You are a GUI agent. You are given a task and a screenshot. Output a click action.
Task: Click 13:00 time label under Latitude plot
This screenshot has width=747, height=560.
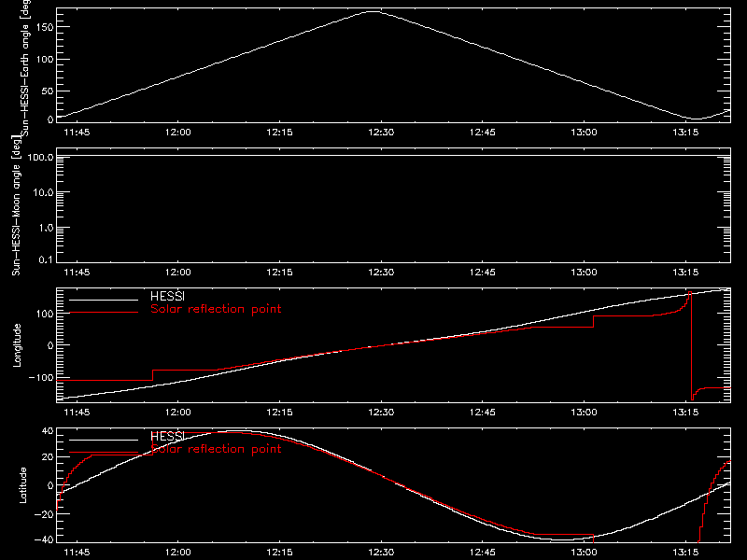click(585, 553)
